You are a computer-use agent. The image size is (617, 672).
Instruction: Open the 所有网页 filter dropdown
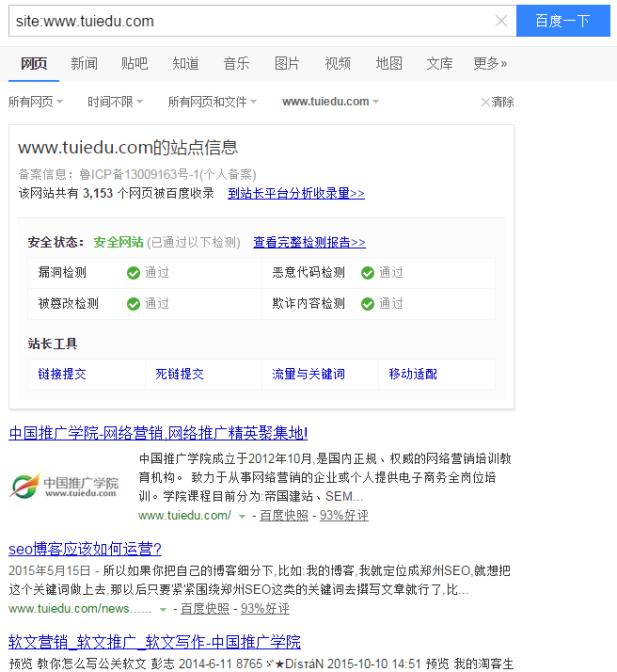click(x=36, y=102)
